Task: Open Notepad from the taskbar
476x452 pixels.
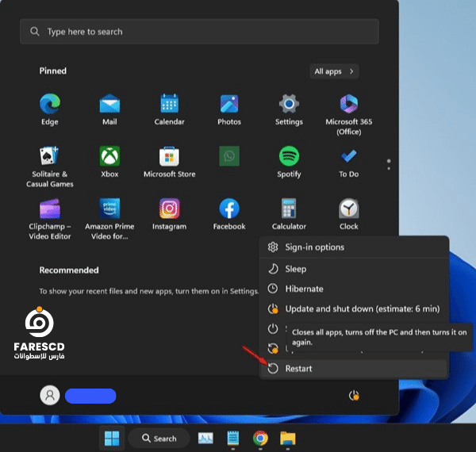Action: click(x=232, y=439)
